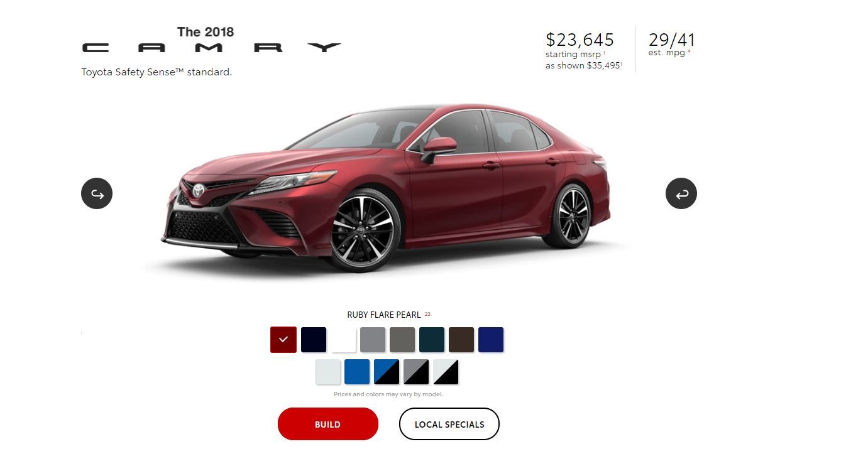868x449 pixels.
Task: Click the red BUILD button
Action: (328, 424)
